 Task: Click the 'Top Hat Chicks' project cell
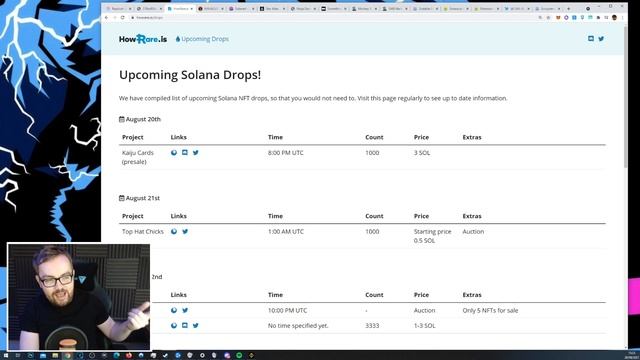pos(143,231)
